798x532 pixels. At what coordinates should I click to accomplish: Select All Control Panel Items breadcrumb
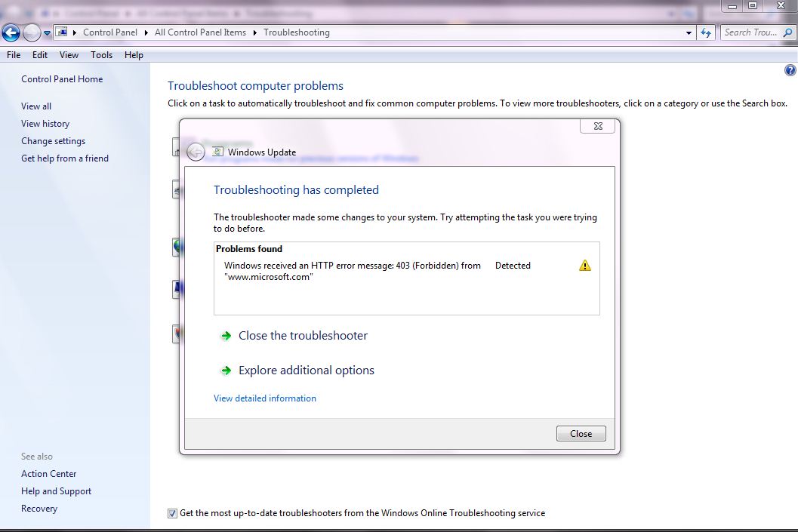(x=200, y=32)
